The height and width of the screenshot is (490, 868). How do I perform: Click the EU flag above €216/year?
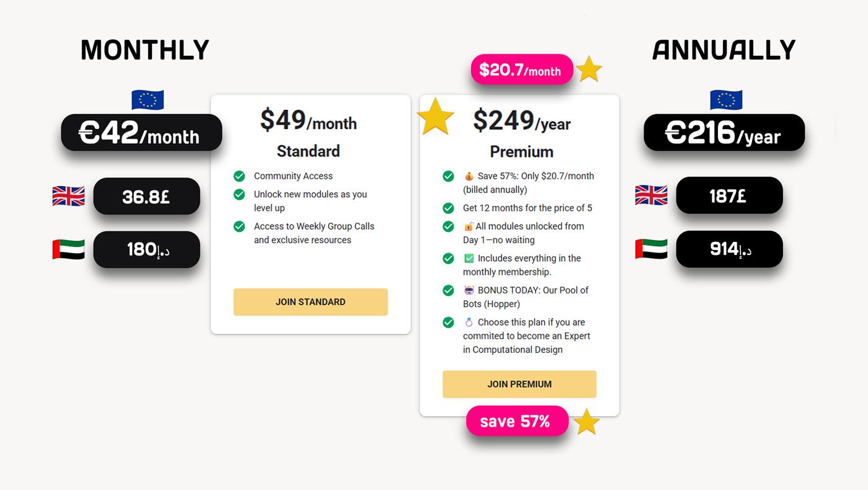tap(726, 100)
